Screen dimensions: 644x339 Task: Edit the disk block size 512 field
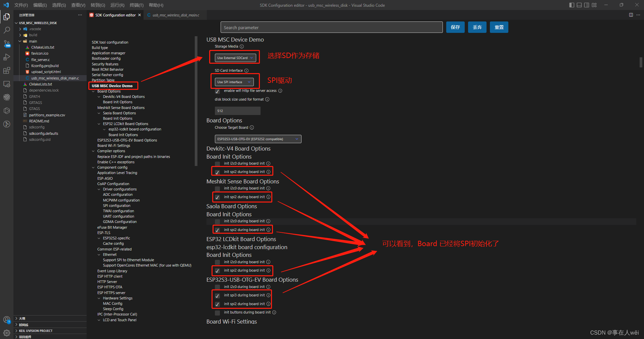coord(237,111)
